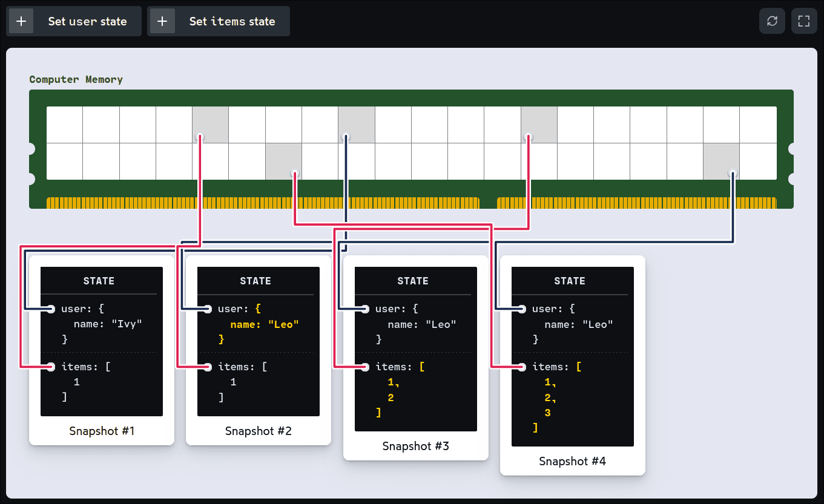824x504 pixels.
Task: Click the user pointer dot in Snapshot #1
Action: click(x=51, y=309)
